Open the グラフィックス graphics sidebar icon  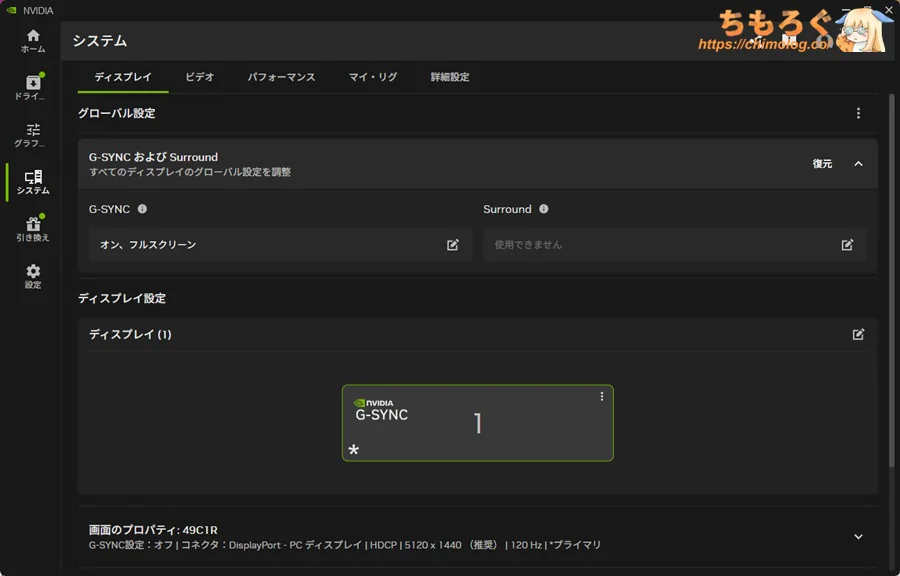33,135
